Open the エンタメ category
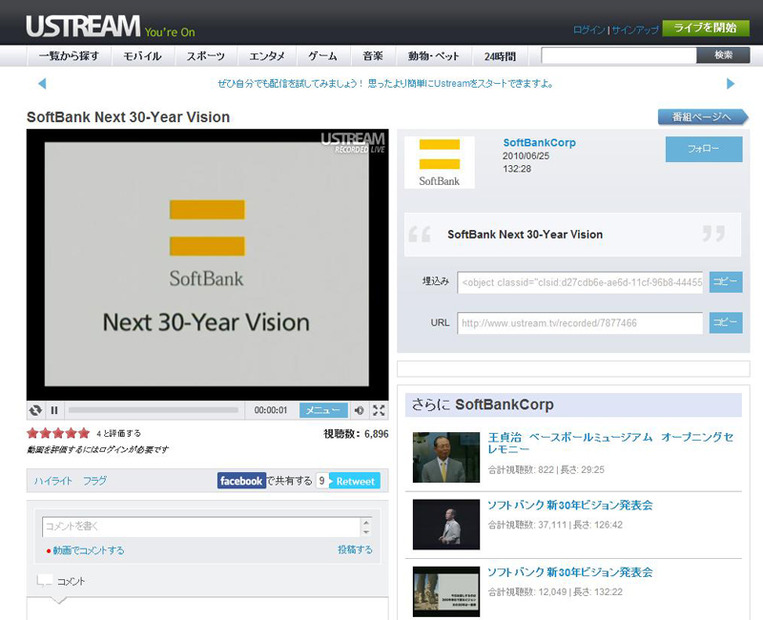 tap(267, 56)
